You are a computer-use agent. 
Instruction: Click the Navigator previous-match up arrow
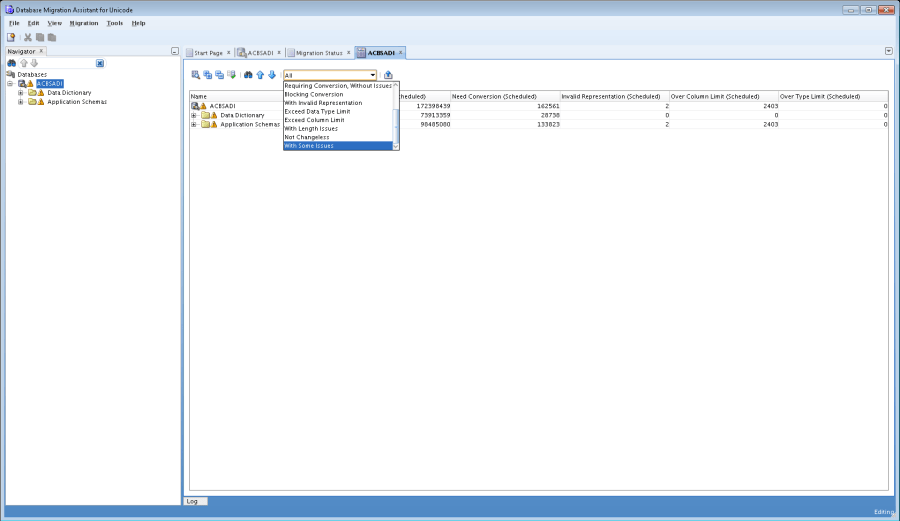24,63
